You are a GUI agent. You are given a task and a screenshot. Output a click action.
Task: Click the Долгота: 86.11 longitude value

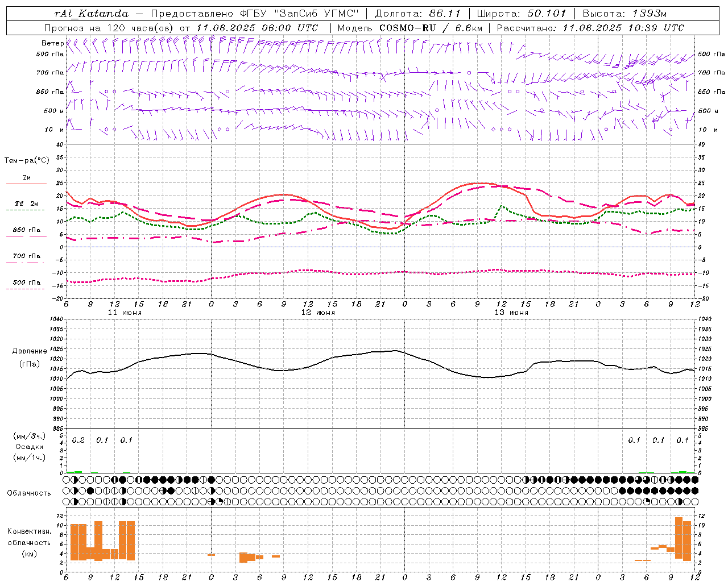click(x=418, y=14)
